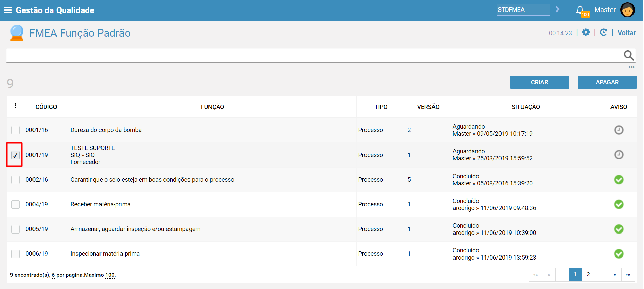Go to first page double arrow
Viewport: 644px width, 289px height.
click(535, 274)
